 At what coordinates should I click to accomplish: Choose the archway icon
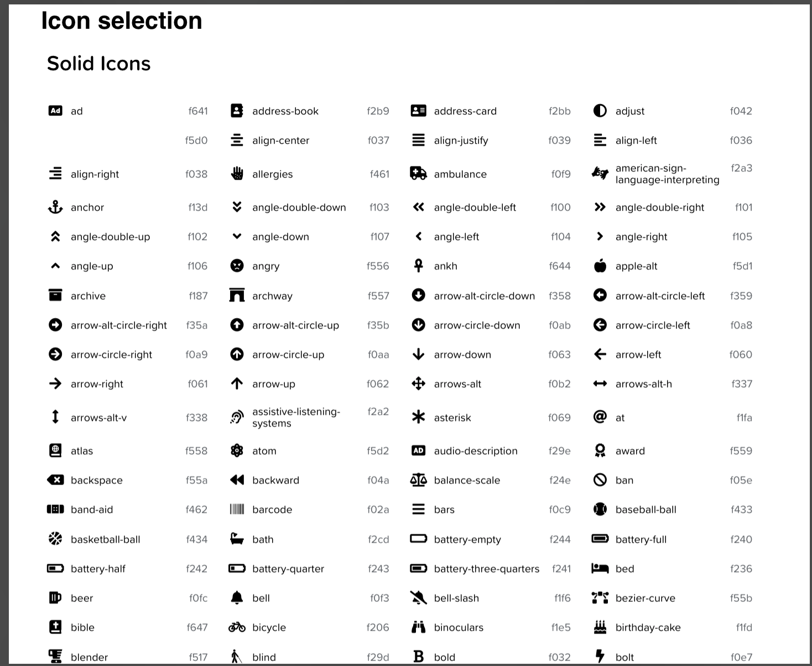pos(237,295)
